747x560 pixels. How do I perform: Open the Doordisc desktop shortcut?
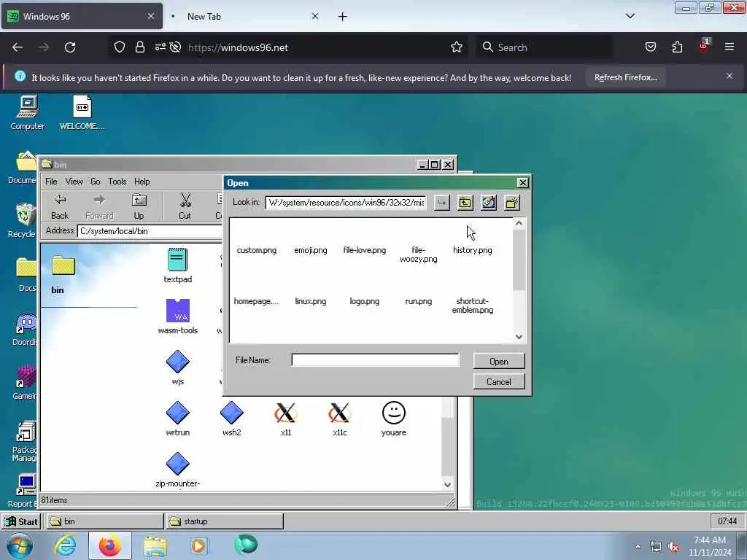(x=24, y=330)
